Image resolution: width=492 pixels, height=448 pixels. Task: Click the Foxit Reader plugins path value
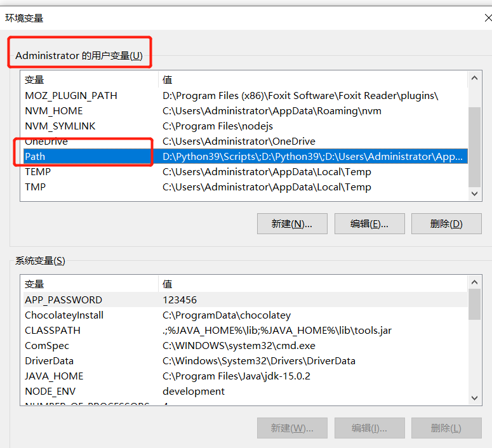click(x=300, y=96)
